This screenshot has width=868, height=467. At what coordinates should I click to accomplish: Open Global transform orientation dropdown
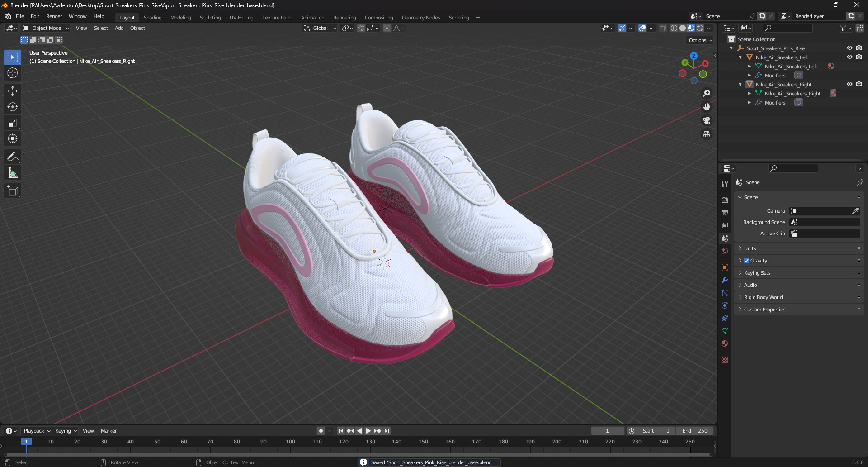tap(320, 28)
